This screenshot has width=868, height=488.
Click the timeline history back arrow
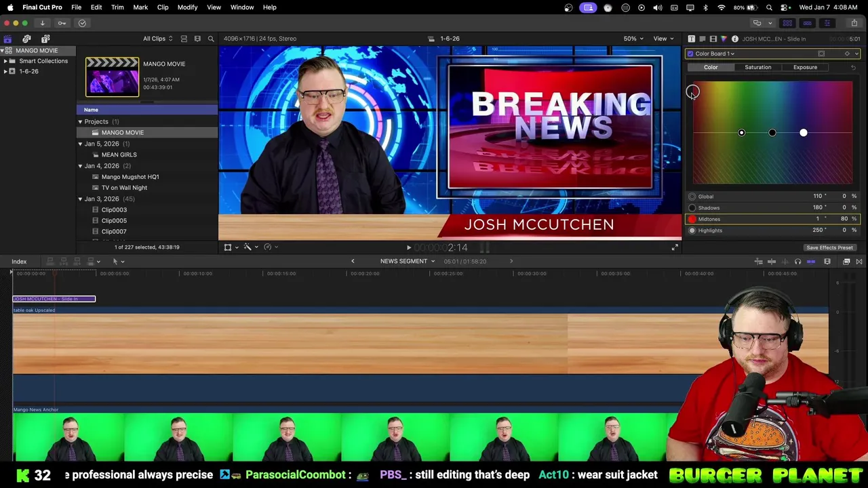coord(353,261)
